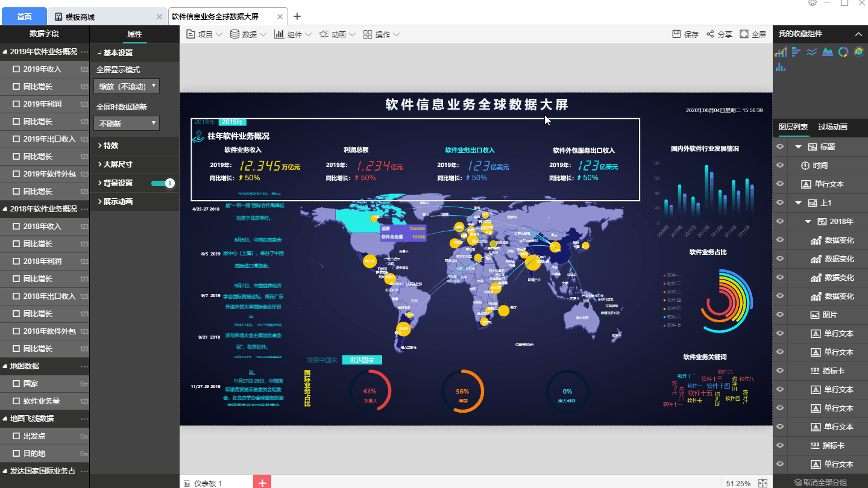Switch to the 图层列表 tab

tap(793, 127)
